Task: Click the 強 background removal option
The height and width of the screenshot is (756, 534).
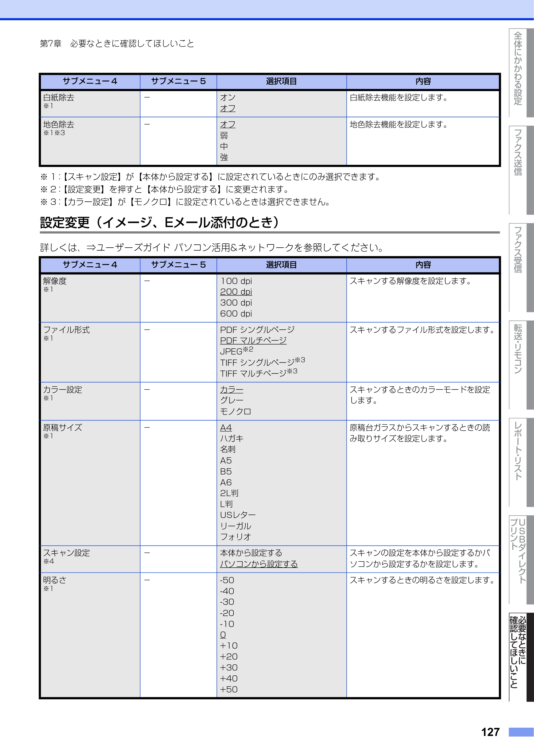Action: 224,157
